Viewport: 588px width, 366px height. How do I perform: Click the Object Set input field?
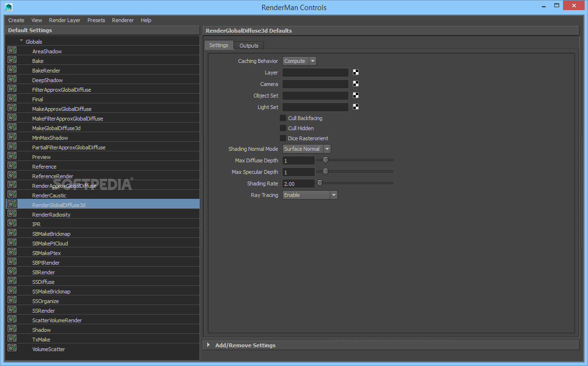(x=315, y=96)
